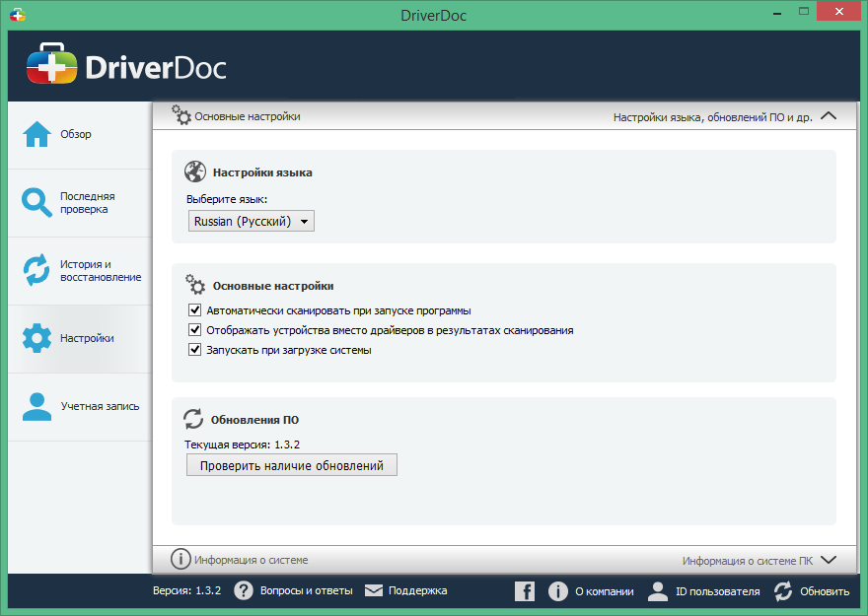
Task: Minimize the DriverDoc window
Action: tap(776, 12)
